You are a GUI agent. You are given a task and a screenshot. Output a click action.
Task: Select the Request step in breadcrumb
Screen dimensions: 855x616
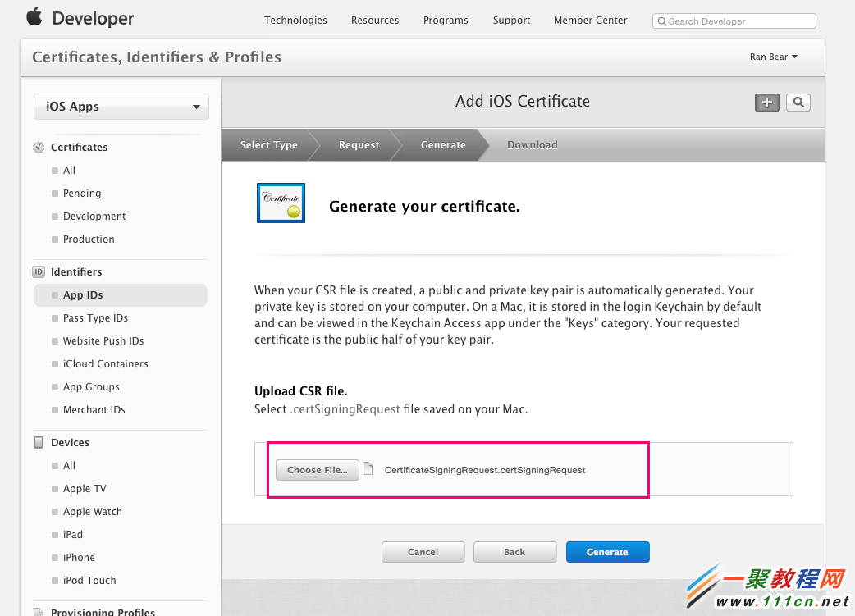tap(359, 145)
